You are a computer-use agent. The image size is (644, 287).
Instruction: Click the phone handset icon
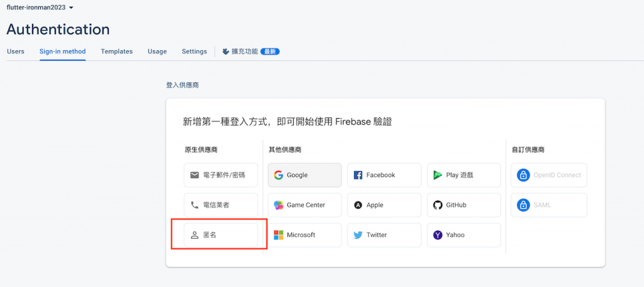pyautogui.click(x=195, y=205)
